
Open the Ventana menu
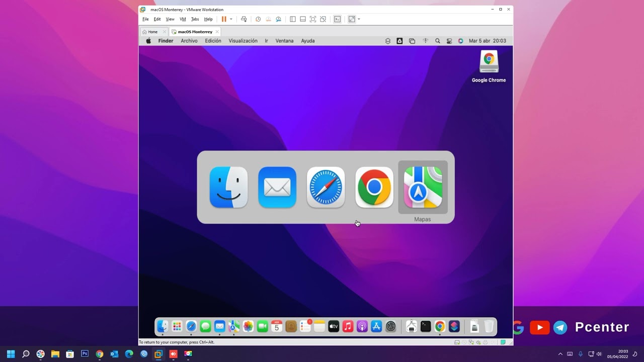click(284, 41)
